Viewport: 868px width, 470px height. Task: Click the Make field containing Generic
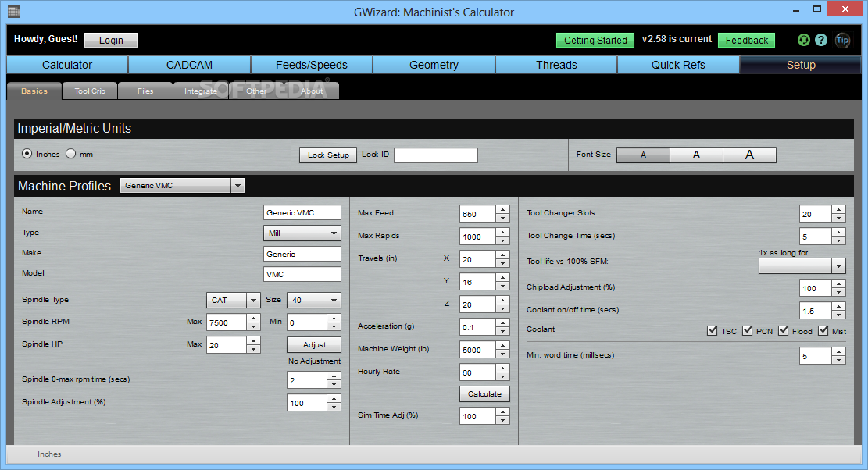(x=302, y=254)
